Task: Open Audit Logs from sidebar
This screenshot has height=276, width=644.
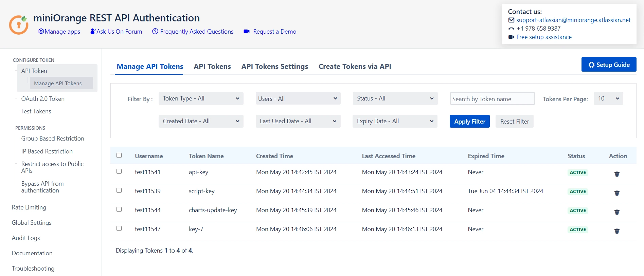Action: click(26, 238)
